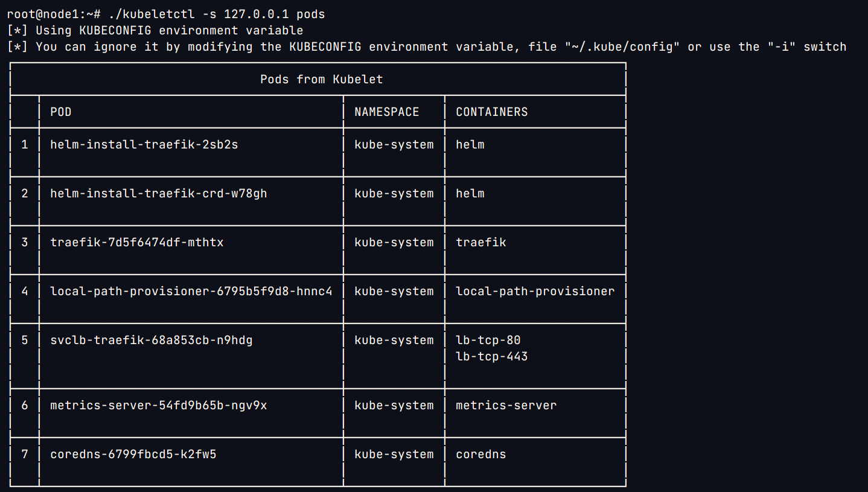Click the NAMESPACE column header

tap(386, 112)
